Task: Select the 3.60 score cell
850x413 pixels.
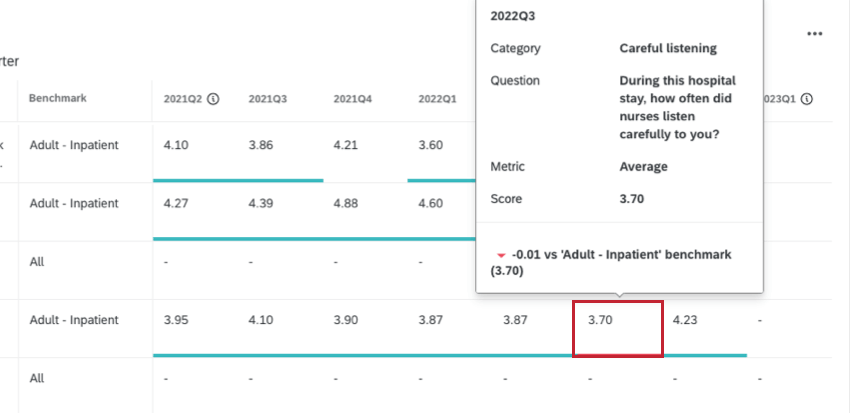Action: tap(431, 145)
